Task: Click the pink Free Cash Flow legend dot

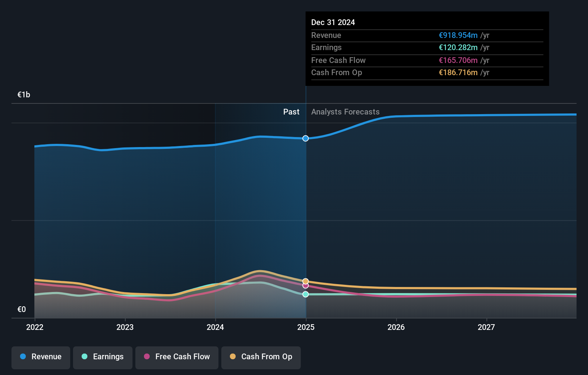Action: 147,357
